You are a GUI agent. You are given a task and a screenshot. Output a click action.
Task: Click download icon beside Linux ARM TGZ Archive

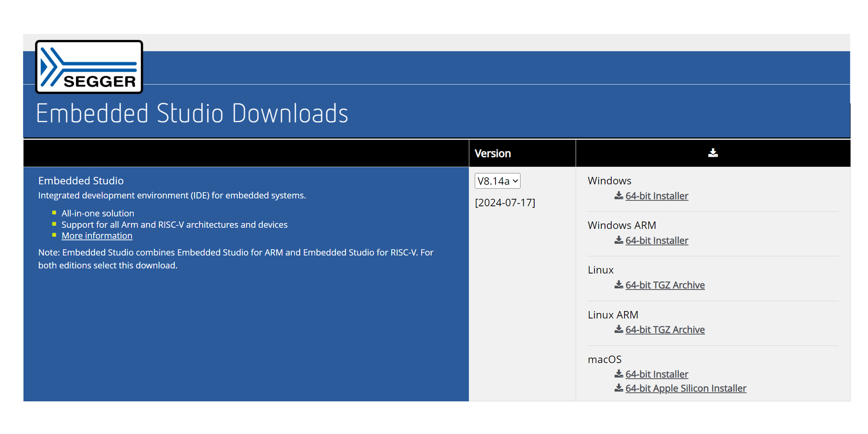click(619, 329)
